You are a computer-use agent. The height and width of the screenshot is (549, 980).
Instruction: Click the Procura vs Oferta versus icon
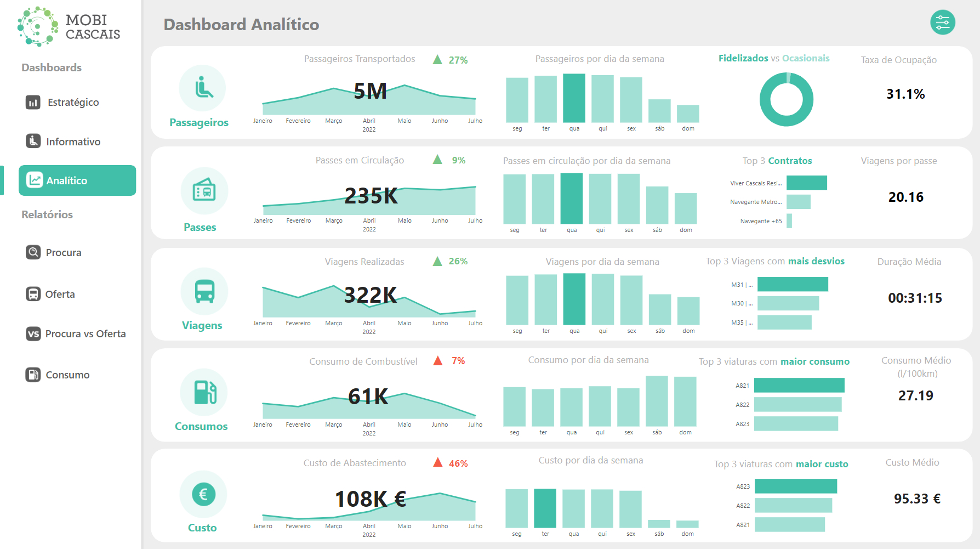coord(32,333)
